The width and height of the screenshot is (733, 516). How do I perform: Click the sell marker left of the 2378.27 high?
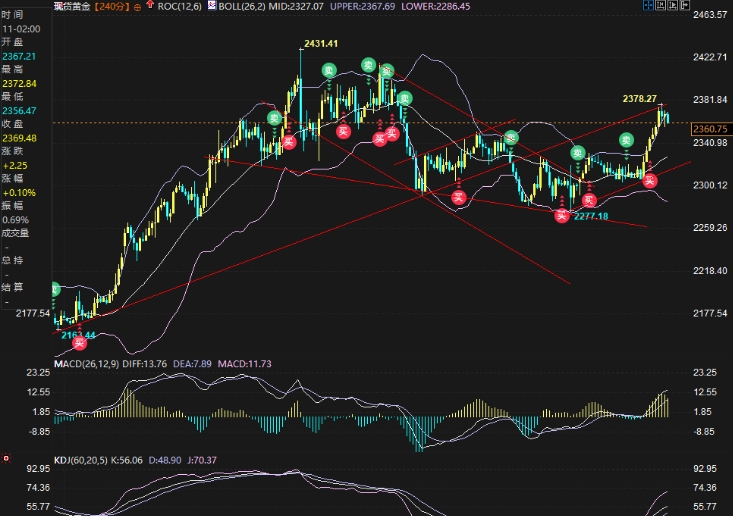tap(626, 140)
